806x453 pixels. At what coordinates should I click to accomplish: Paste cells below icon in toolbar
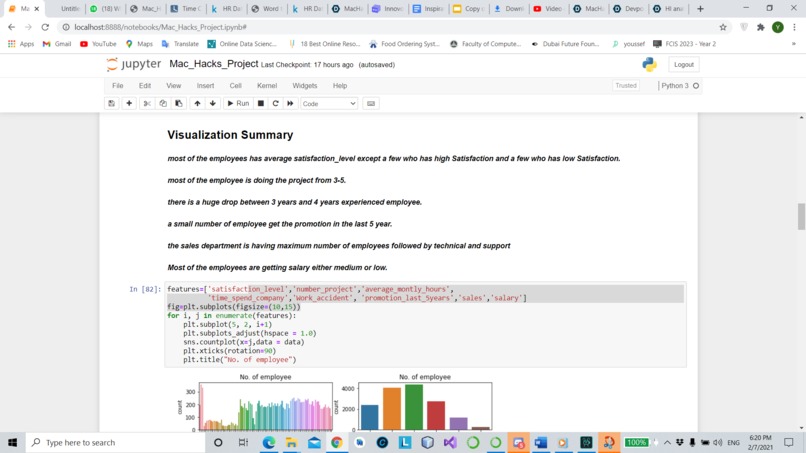[179, 103]
